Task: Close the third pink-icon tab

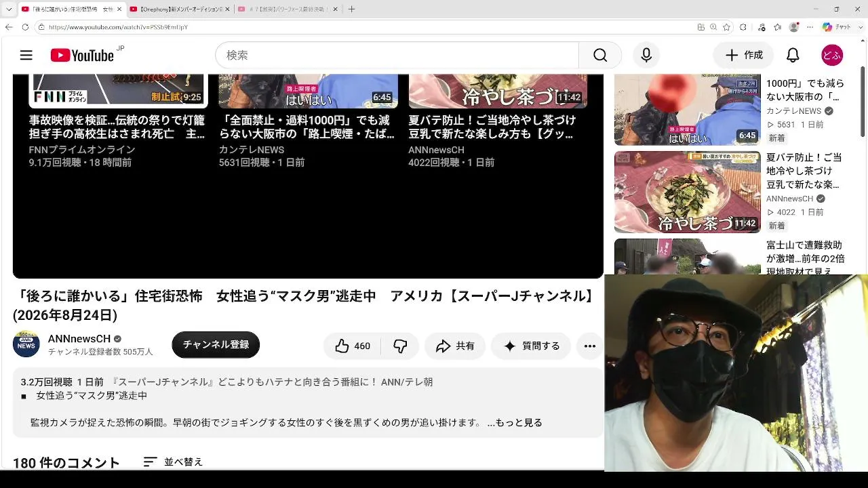Action: point(336,9)
